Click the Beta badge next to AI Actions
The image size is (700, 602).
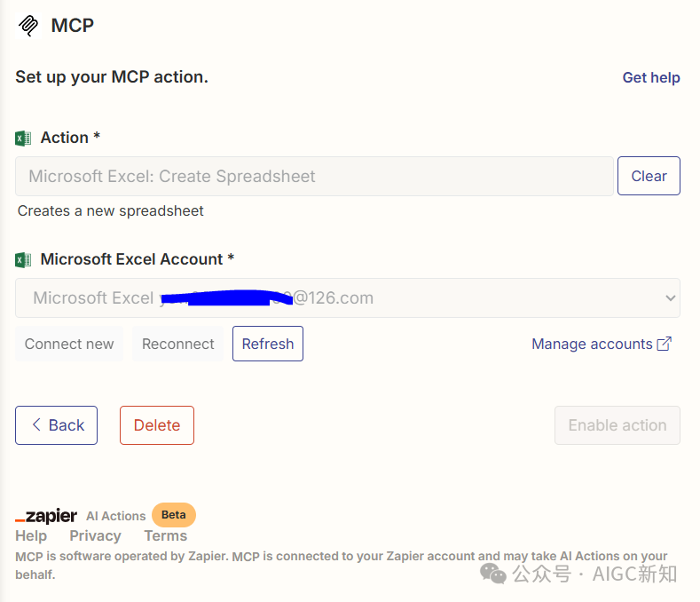(x=174, y=515)
